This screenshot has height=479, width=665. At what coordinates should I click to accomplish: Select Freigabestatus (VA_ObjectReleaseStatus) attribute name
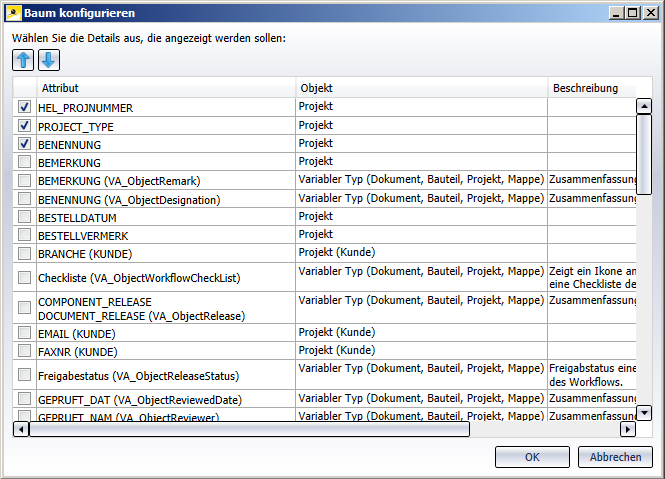[x=139, y=376]
